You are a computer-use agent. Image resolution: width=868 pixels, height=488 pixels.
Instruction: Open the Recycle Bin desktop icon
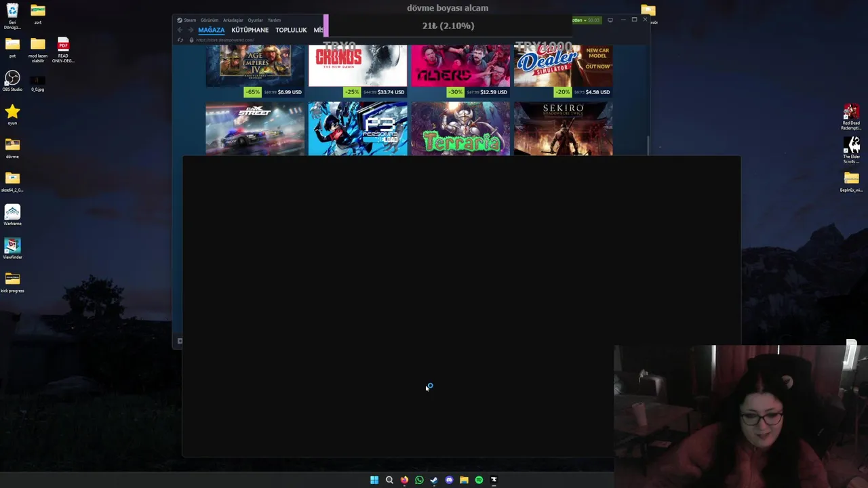[x=12, y=16]
